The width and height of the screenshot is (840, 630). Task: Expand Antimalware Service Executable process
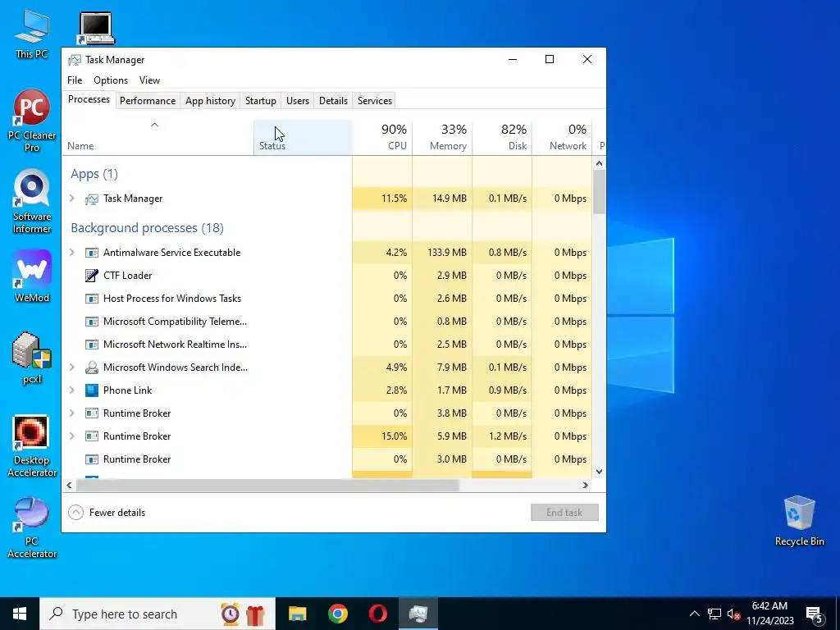coord(72,253)
